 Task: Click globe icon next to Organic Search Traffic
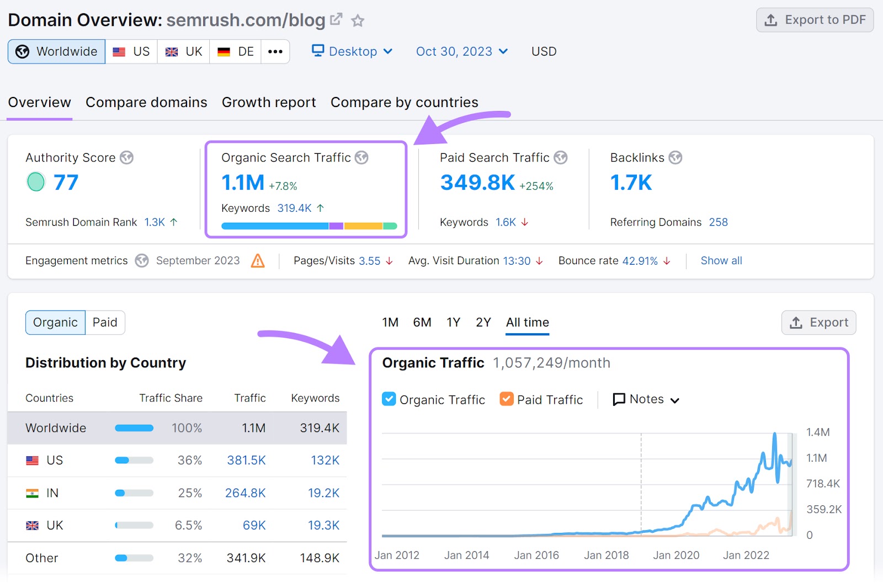click(x=361, y=158)
